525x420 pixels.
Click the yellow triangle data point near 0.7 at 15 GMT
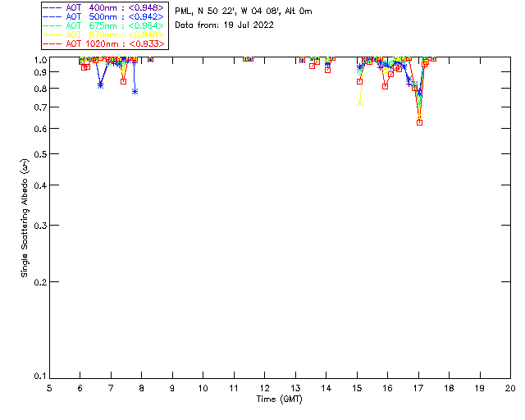coord(360,103)
